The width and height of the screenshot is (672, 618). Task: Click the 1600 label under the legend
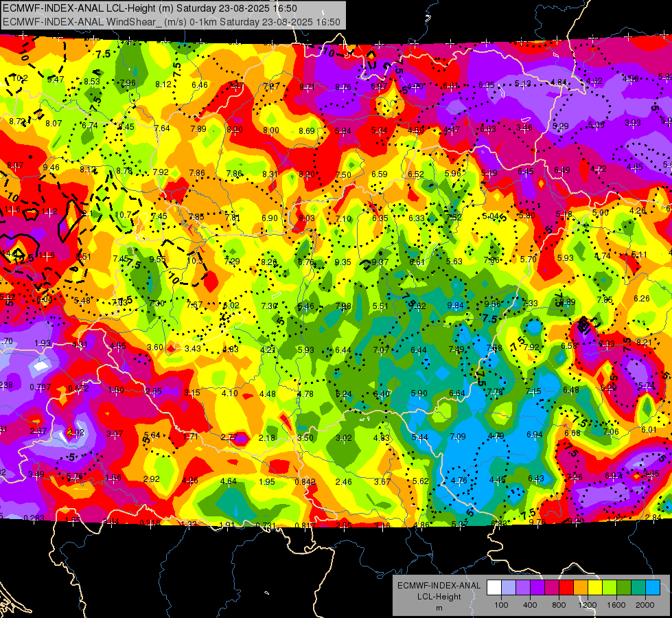(x=616, y=605)
